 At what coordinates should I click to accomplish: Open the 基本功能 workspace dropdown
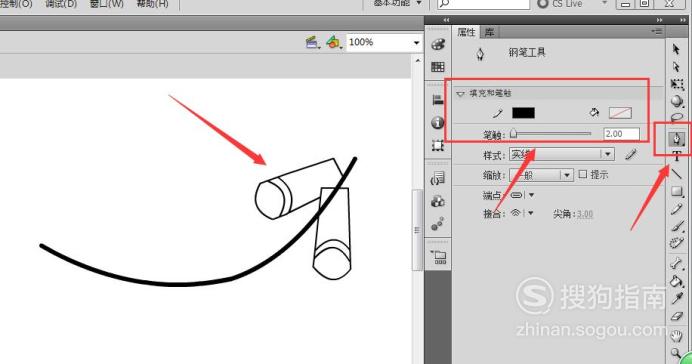(398, 4)
